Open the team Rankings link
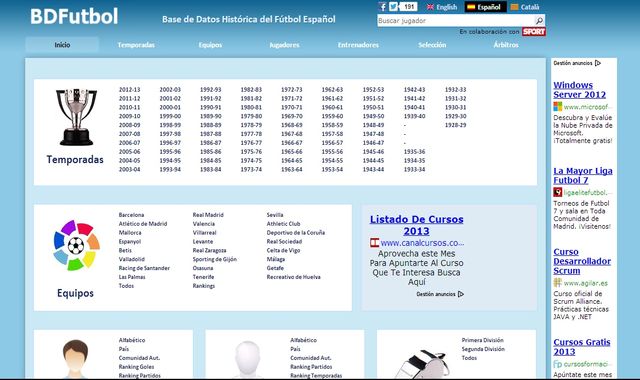 tap(204, 286)
